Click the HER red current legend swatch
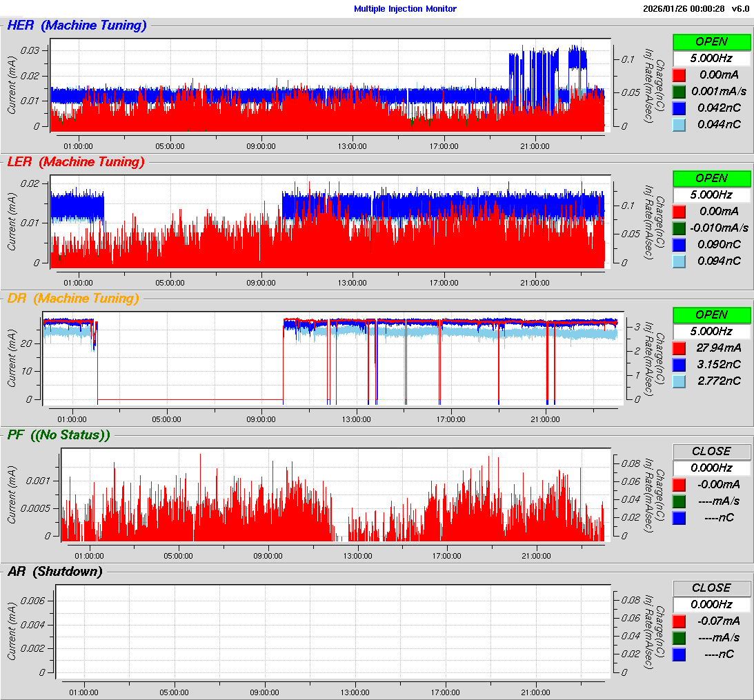This screenshot has width=754, height=700. pos(679,74)
